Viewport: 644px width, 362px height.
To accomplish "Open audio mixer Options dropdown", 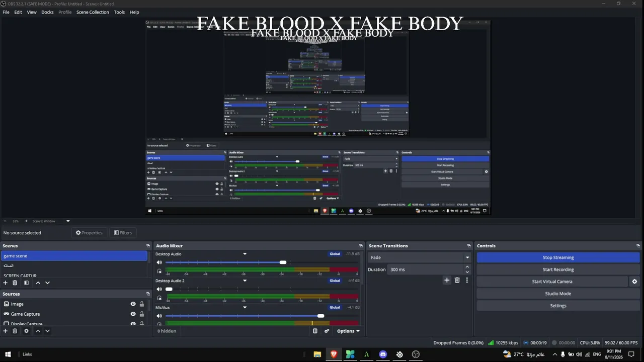I will pyautogui.click(x=349, y=331).
